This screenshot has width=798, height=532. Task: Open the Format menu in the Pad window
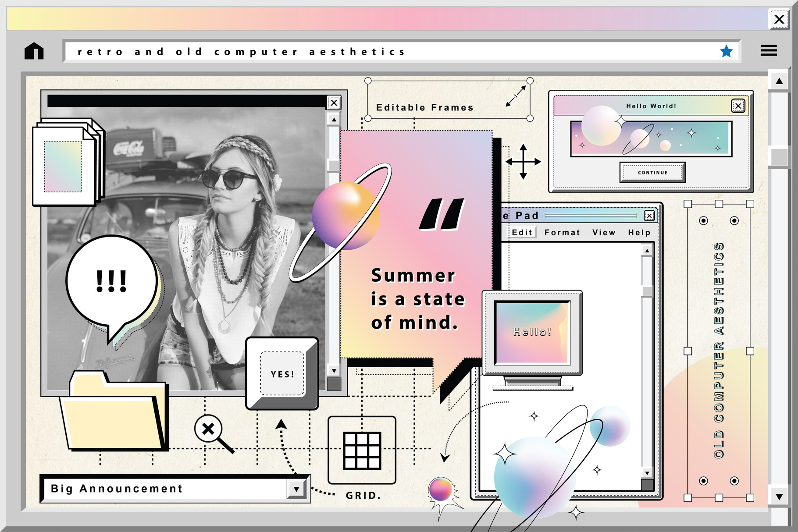[562, 233]
